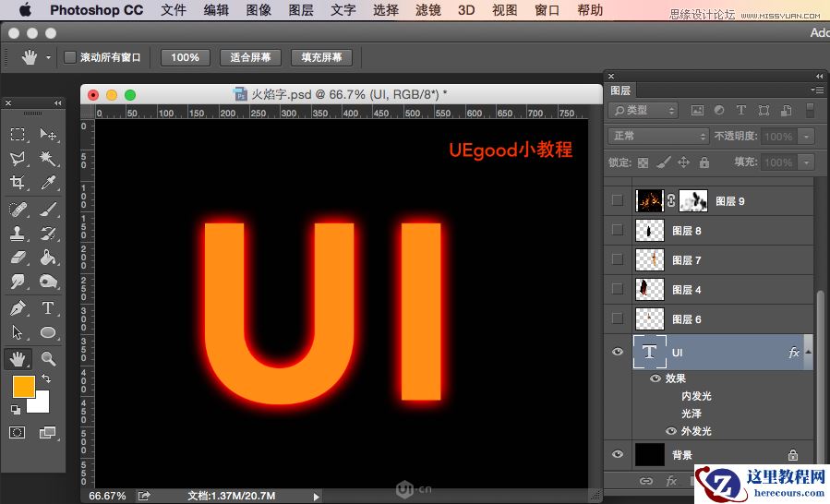This screenshot has width=830, height=504.
Task: Lock all layer attributes
Action: point(704,162)
